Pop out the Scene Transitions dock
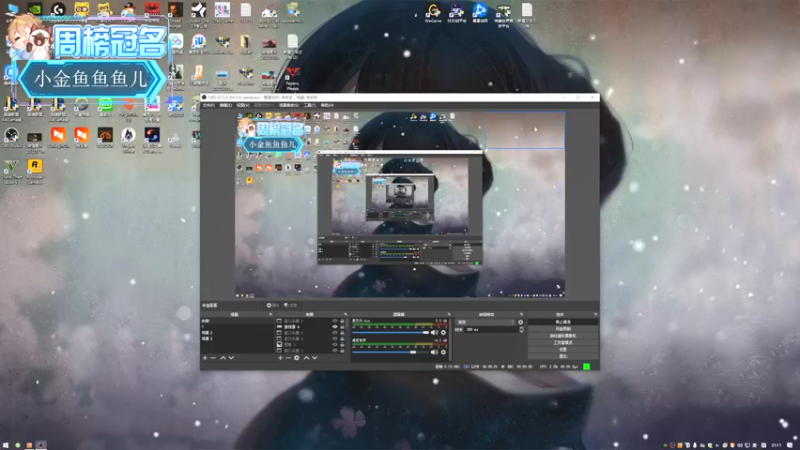Viewport: 800px width, 450px height. pos(521,314)
